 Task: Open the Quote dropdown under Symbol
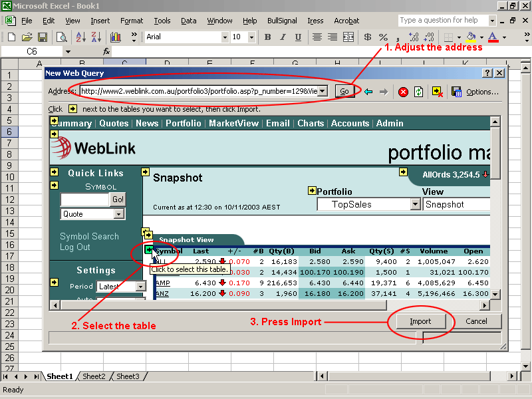119,214
